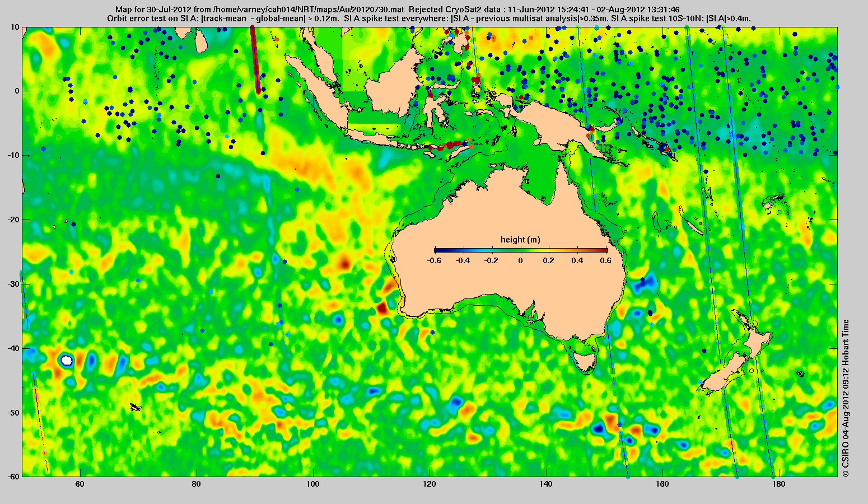Click latitude tick label -60

tap(13, 477)
